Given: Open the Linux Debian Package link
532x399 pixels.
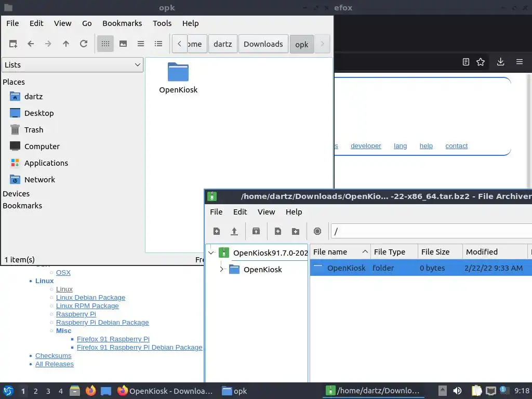Looking at the screenshot, I should [90, 298].
